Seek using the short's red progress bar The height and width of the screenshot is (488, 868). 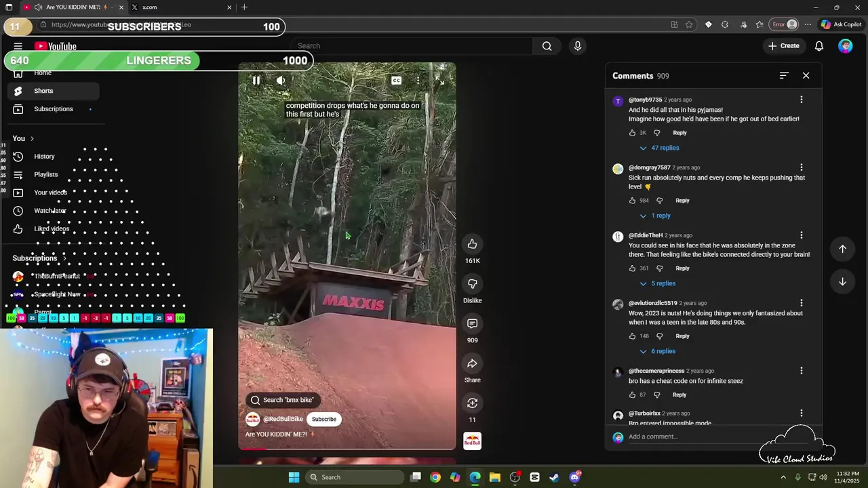point(347,448)
